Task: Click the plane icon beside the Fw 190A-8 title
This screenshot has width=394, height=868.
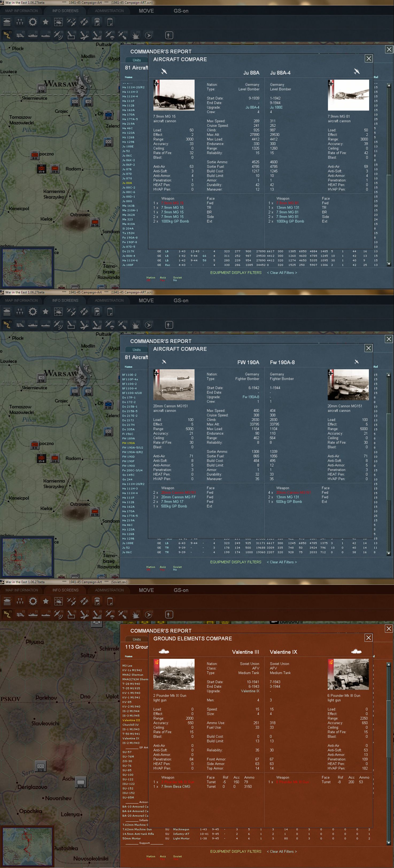Action: 357,362
